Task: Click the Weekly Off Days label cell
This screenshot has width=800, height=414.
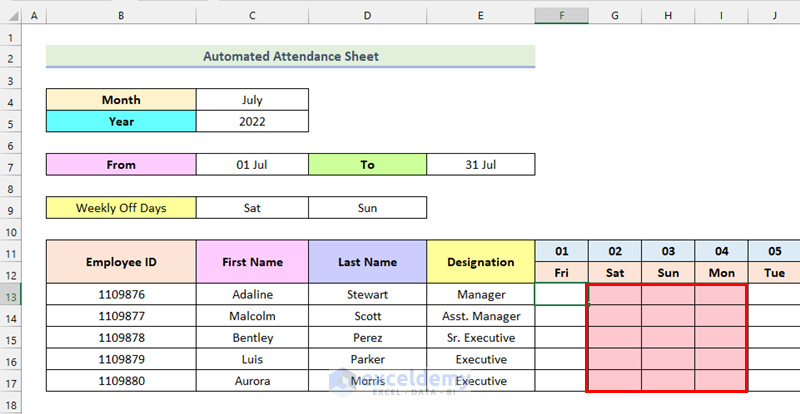Action: tap(121, 208)
